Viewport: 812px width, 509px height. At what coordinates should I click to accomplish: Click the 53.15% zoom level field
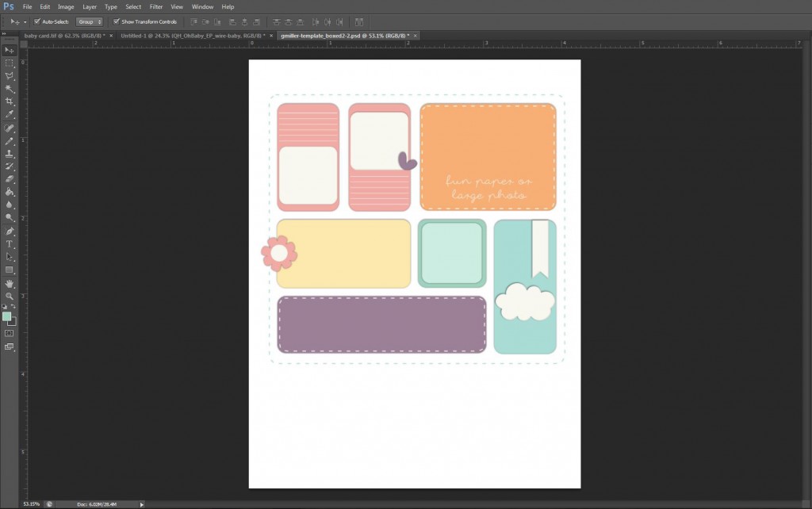(x=32, y=504)
